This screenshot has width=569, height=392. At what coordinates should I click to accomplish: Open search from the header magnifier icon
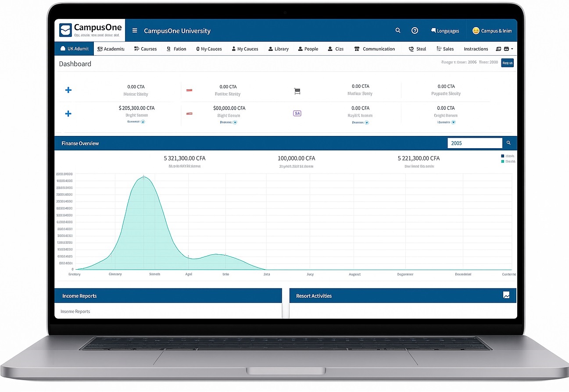click(398, 30)
